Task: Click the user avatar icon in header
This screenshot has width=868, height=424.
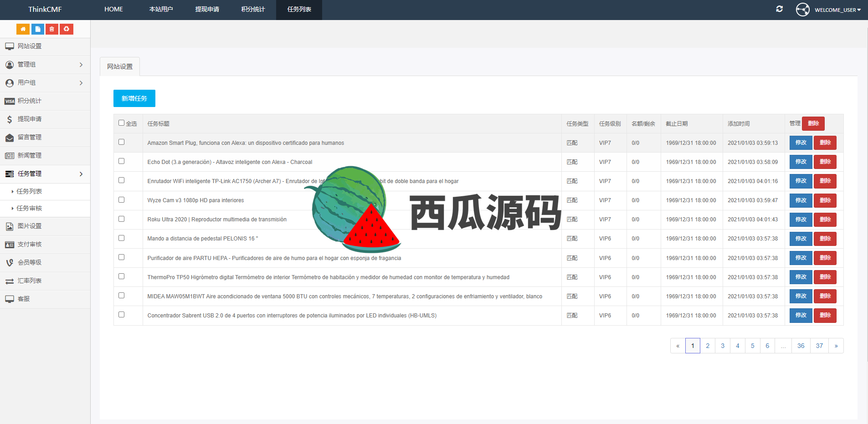Action: pyautogui.click(x=803, y=10)
